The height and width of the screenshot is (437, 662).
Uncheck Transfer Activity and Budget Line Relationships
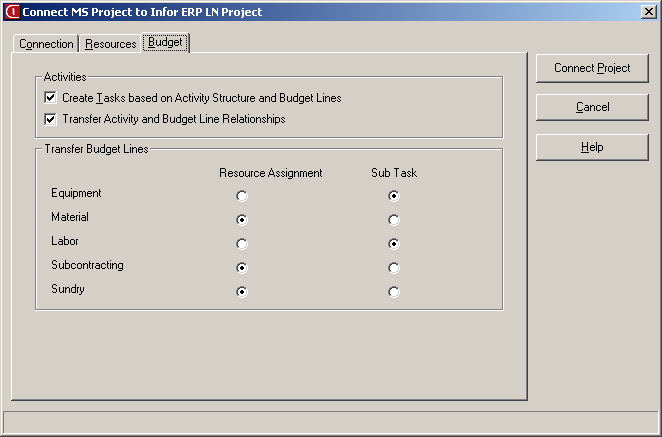click(50, 119)
